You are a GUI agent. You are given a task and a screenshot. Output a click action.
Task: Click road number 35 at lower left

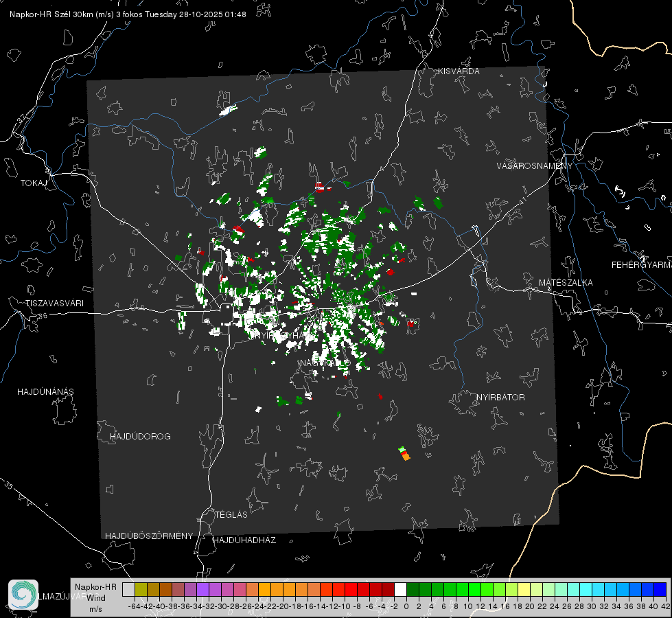8,485
